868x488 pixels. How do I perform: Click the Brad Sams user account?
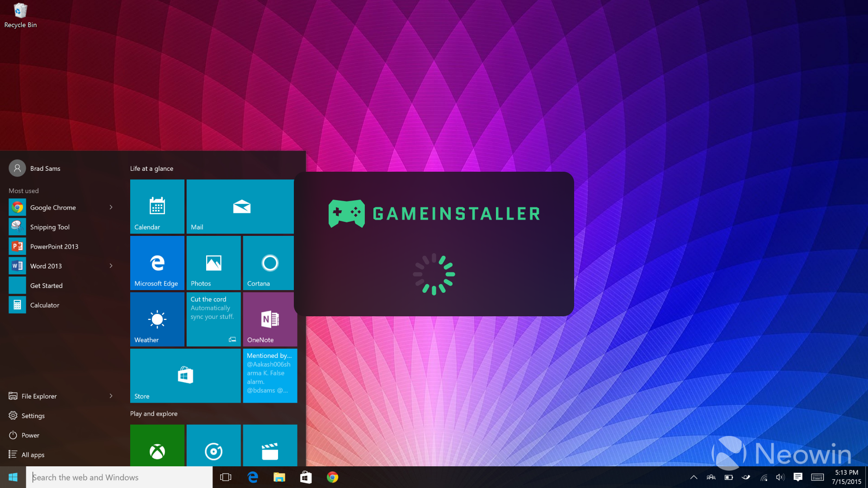[x=35, y=168]
